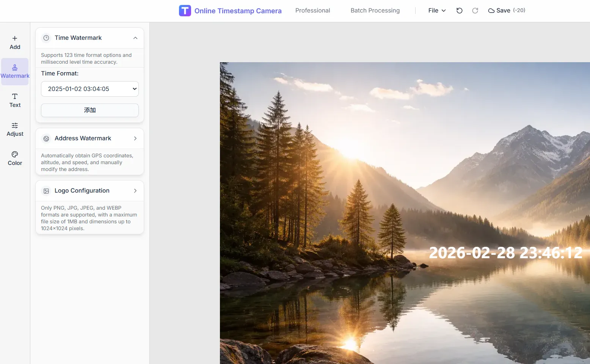The height and width of the screenshot is (364, 590).
Task: Click the Online Timestamp Camera logo
Action: pos(230,10)
